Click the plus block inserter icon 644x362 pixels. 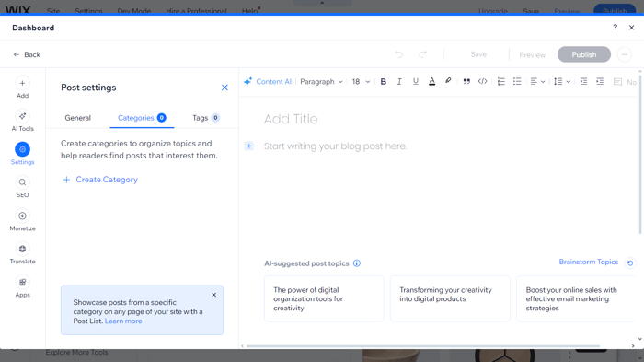pyautogui.click(x=249, y=146)
